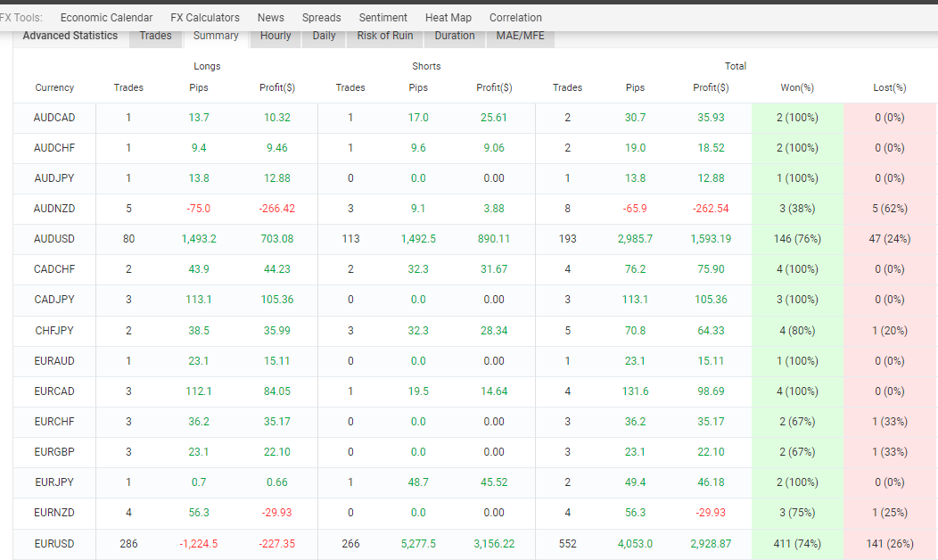
Task: Select the CHFJPY currency row label
Action: point(54,330)
